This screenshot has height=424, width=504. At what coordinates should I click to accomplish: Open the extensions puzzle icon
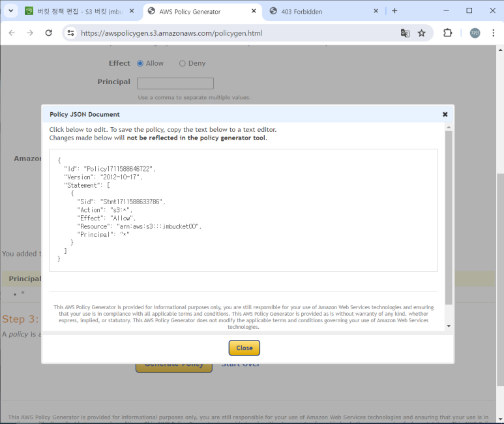click(x=447, y=33)
